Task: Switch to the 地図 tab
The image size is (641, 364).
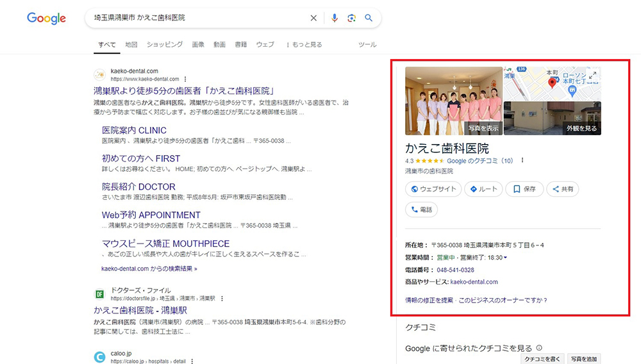Action: (x=131, y=45)
